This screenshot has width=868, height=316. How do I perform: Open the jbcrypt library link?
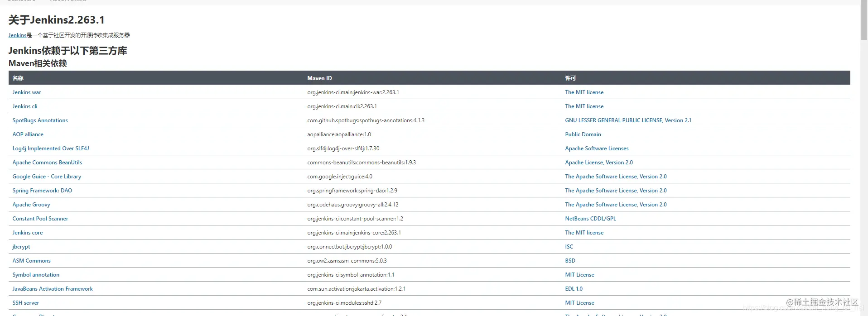(x=21, y=247)
